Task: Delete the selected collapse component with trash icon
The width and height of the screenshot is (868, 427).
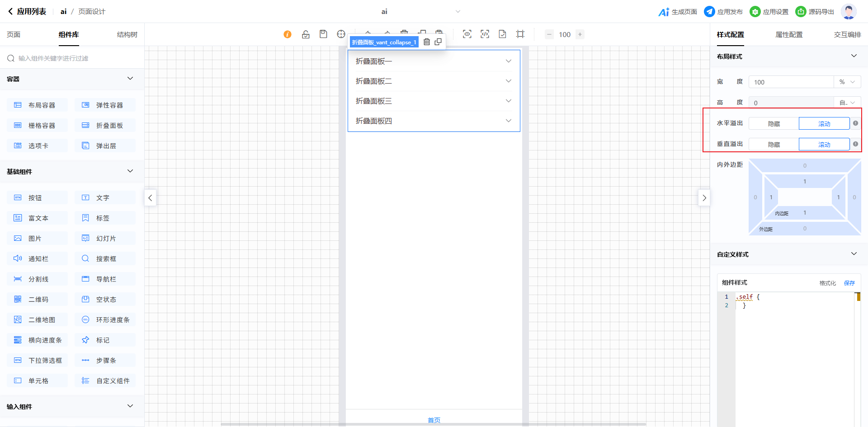Action: pos(426,42)
